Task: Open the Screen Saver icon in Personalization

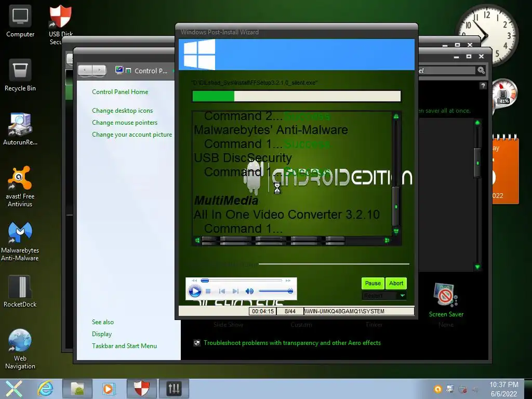Action: 445,295
